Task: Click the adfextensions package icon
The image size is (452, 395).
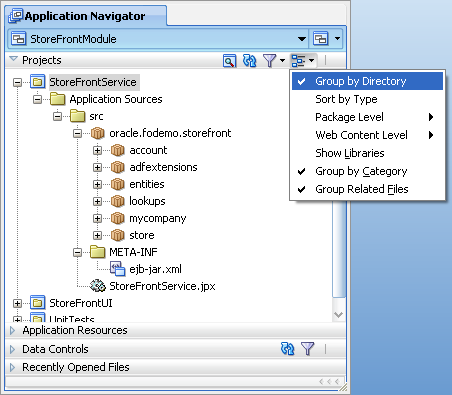Action: pyautogui.click(x=118, y=167)
